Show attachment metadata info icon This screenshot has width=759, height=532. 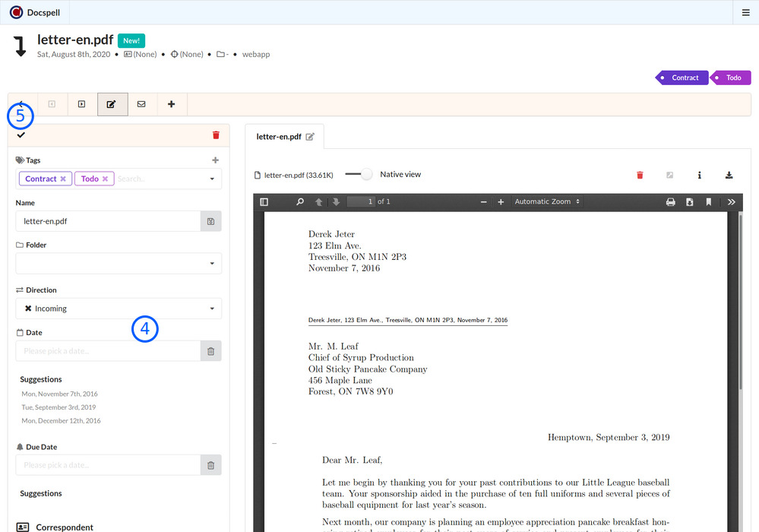click(x=699, y=175)
